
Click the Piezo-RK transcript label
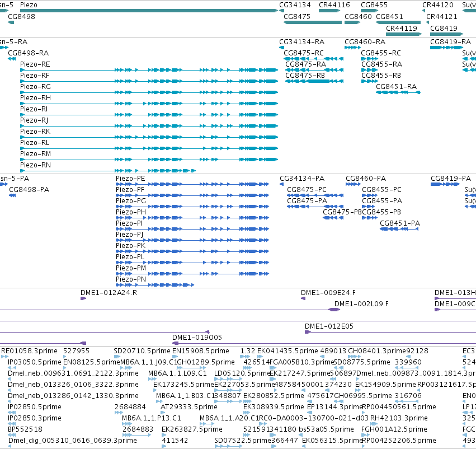(x=35, y=132)
